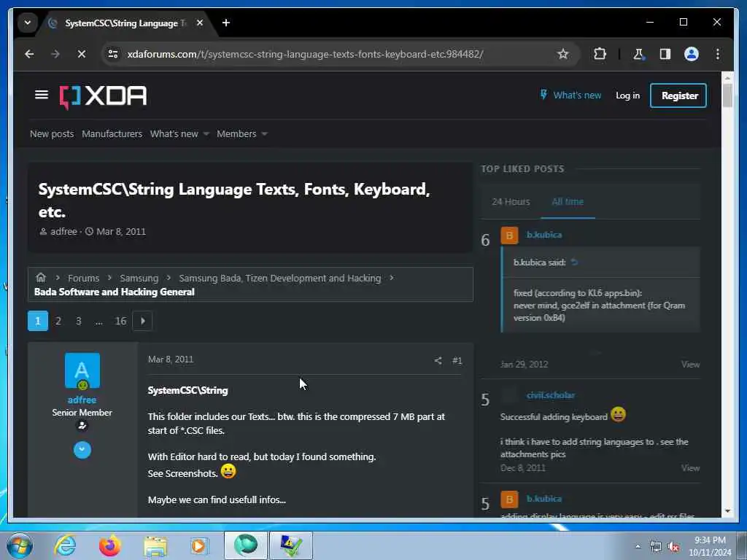Share post #1 via share icon
This screenshot has height=560, width=747.
(438, 360)
